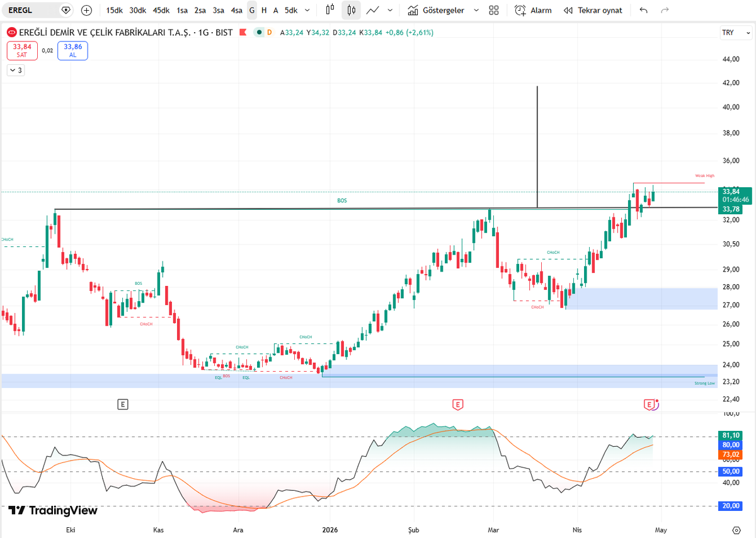
Task: Click the Strong Low label
Action: pyautogui.click(x=704, y=383)
